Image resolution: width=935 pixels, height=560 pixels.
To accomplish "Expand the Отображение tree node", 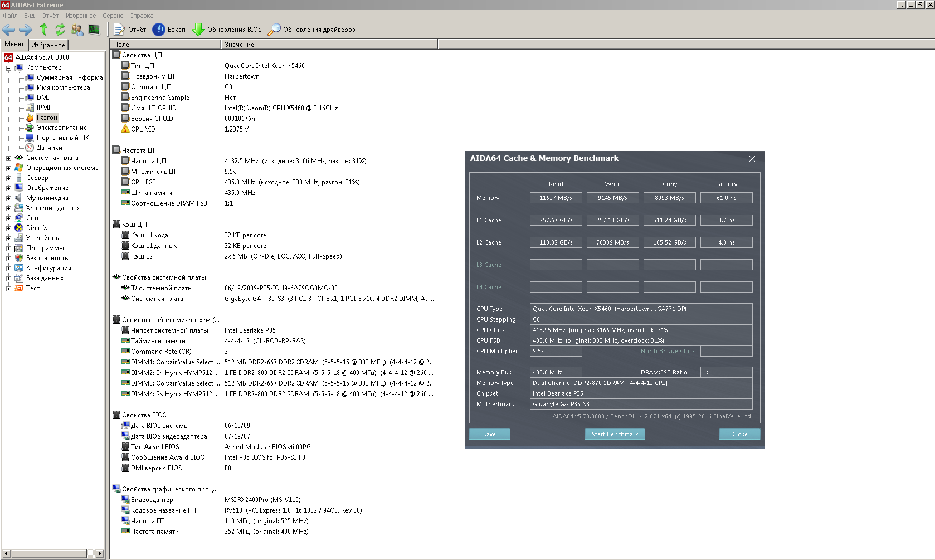I will (8, 188).
